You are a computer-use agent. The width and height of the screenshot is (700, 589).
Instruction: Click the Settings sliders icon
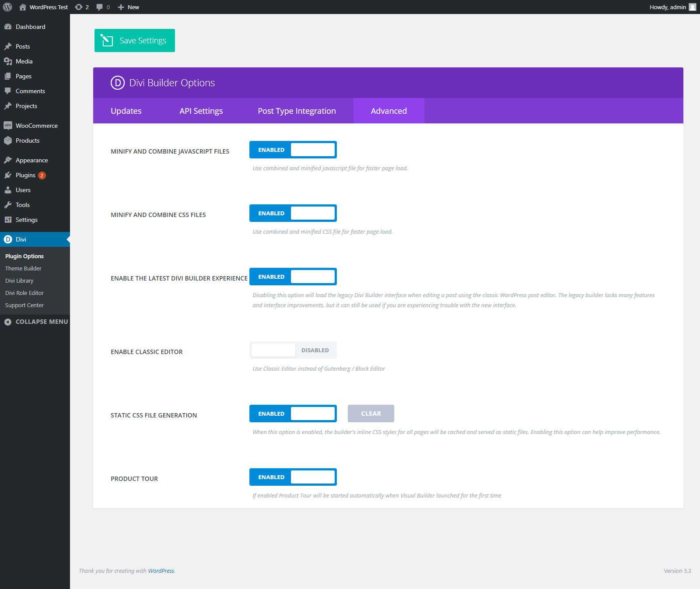(8, 220)
